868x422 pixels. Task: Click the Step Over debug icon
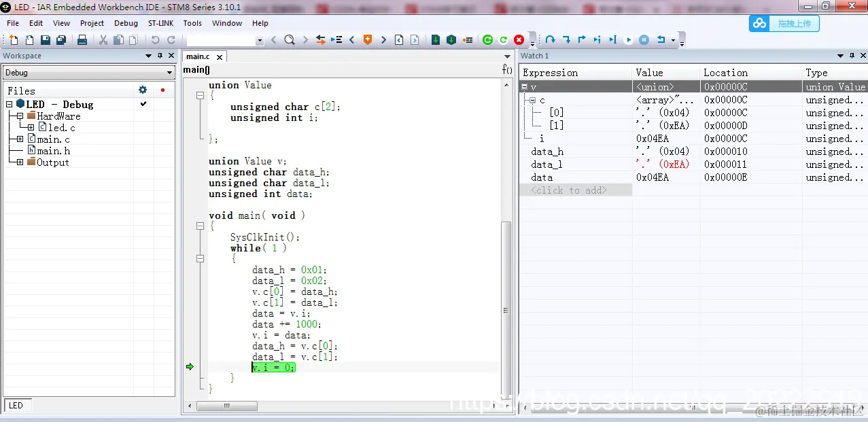pos(551,40)
